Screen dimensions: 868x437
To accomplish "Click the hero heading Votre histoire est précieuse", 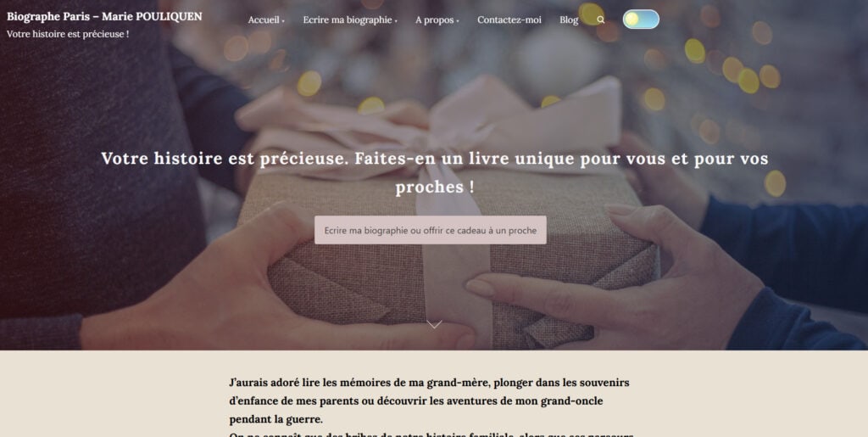I will (435, 172).
